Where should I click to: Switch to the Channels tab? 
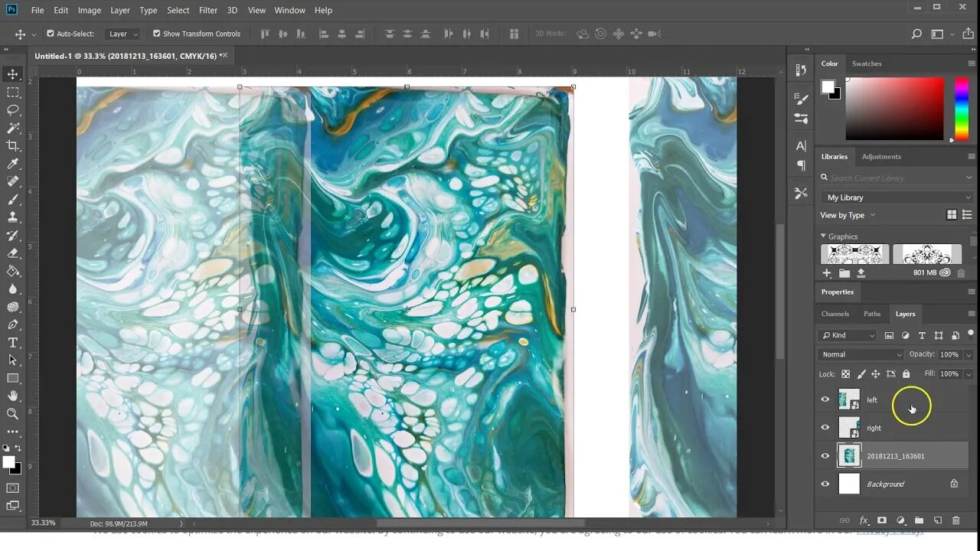(835, 314)
